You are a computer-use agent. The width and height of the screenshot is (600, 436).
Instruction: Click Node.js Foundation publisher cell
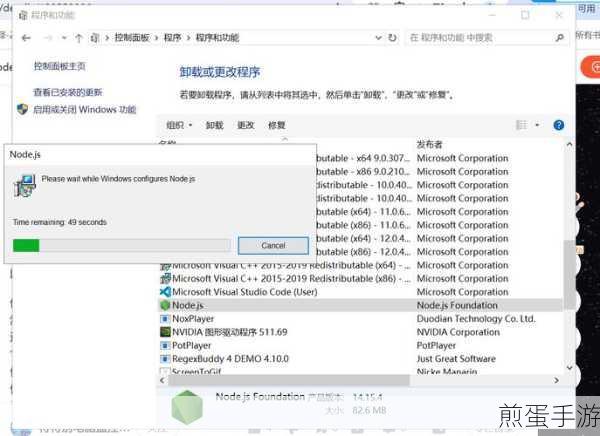[x=457, y=305]
